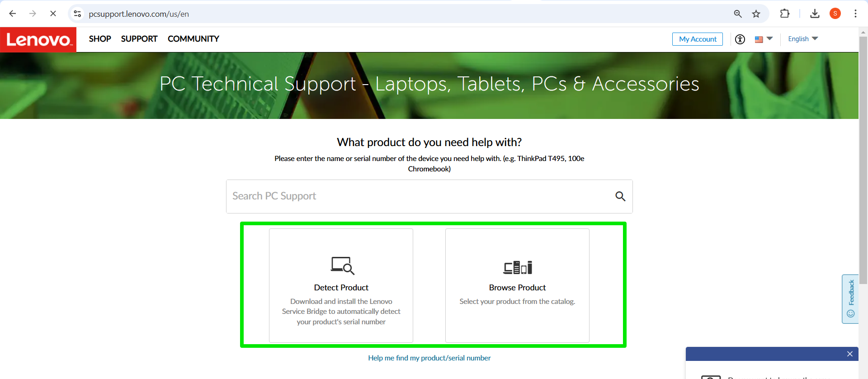Viewport: 868px width, 379px height.
Task: Open the browser Downloads icon
Action: point(815,14)
